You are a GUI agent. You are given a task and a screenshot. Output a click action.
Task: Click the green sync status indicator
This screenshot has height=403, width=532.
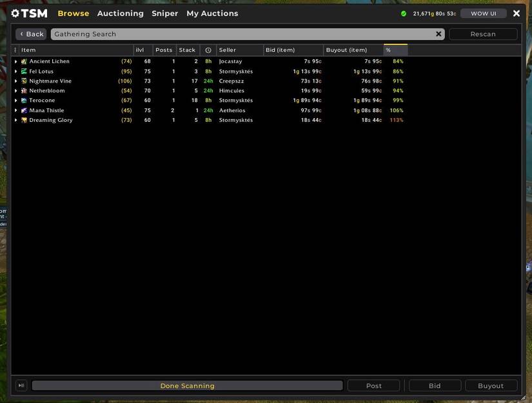tap(402, 12)
